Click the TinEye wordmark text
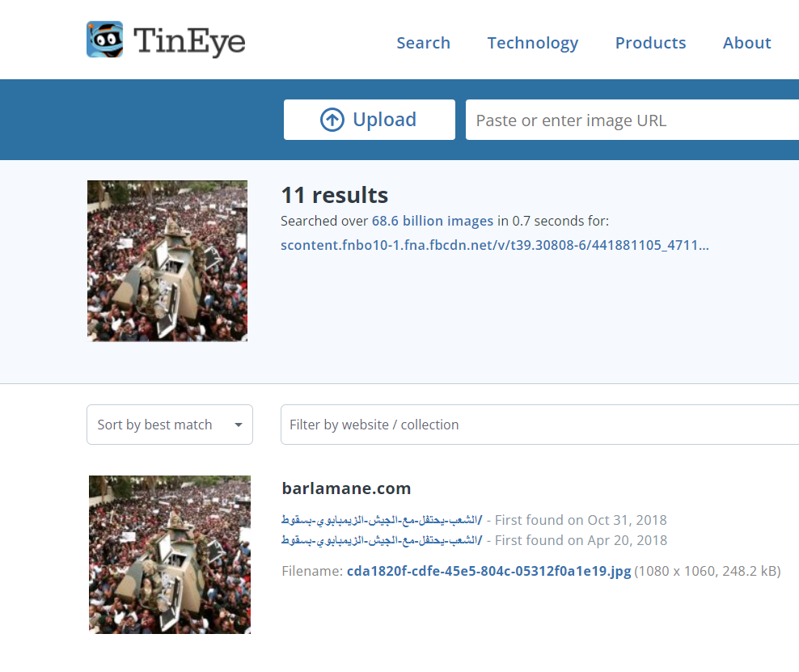 [189, 41]
